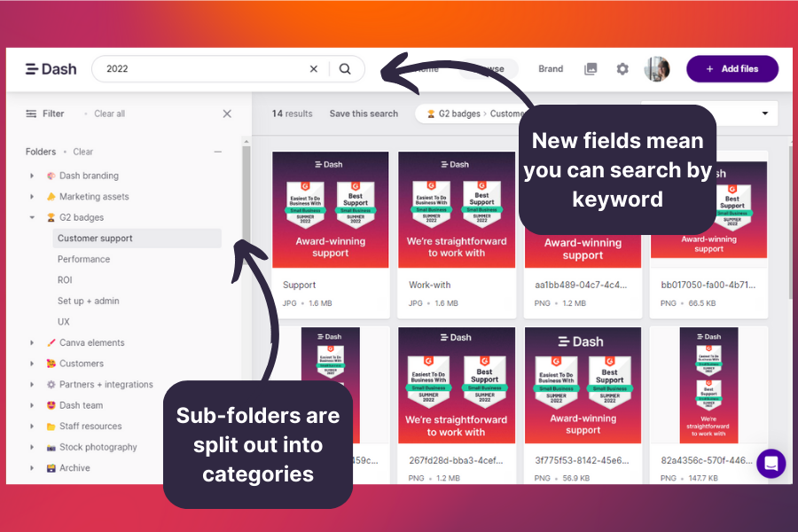The height and width of the screenshot is (532, 798).
Task: Click the Dash team emoji icon
Action: pyautogui.click(x=51, y=405)
